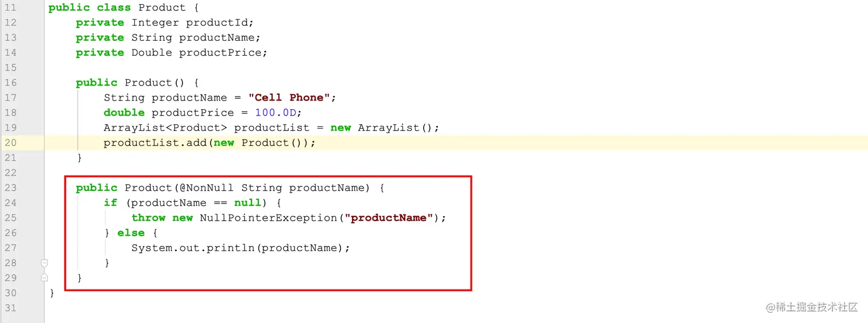This screenshot has width=868, height=323.
Task: Click the else keyword on line 26
Action: click(131, 233)
